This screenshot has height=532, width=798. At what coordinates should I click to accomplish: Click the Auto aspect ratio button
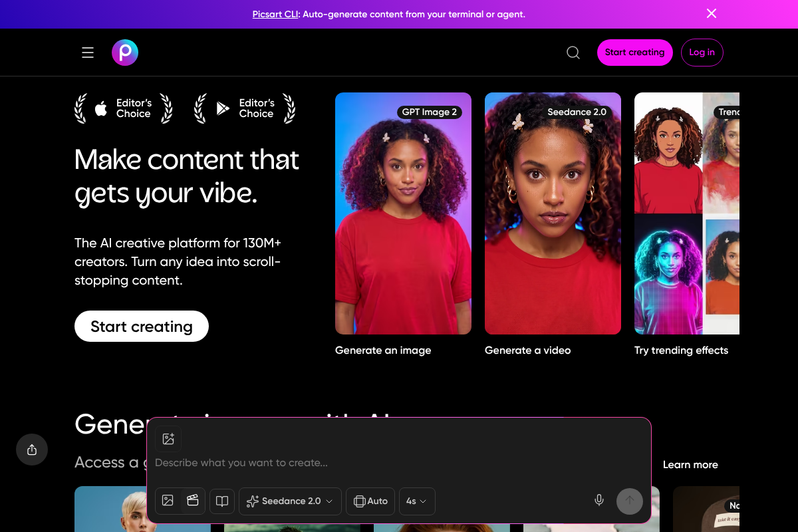(370, 501)
